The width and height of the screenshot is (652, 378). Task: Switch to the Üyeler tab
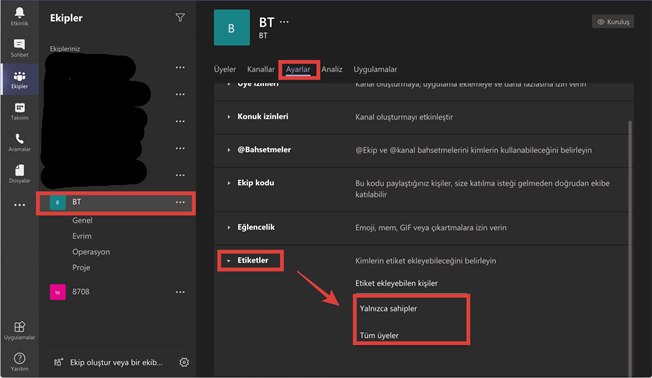click(x=225, y=69)
